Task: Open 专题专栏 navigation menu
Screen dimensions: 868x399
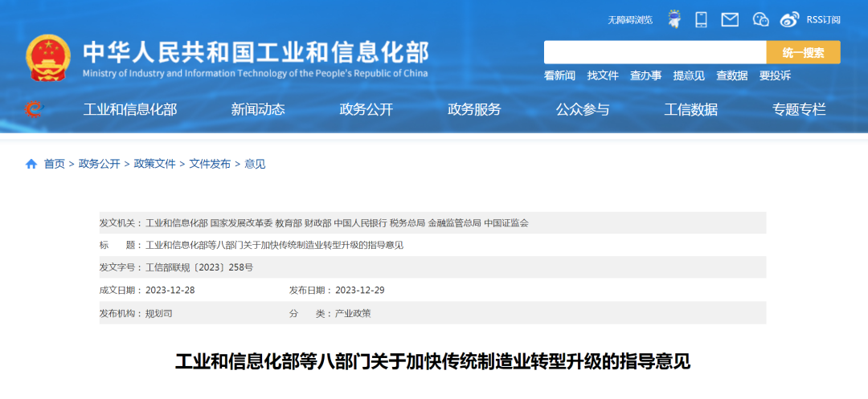Action: (x=799, y=109)
